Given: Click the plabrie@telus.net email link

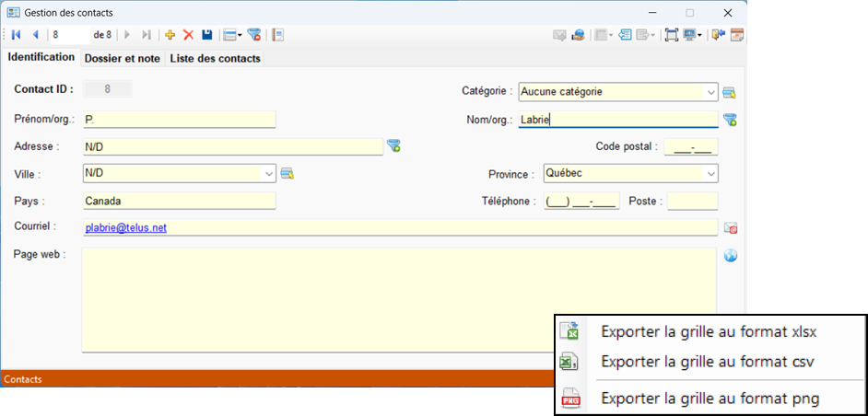Looking at the screenshot, I should pos(125,227).
